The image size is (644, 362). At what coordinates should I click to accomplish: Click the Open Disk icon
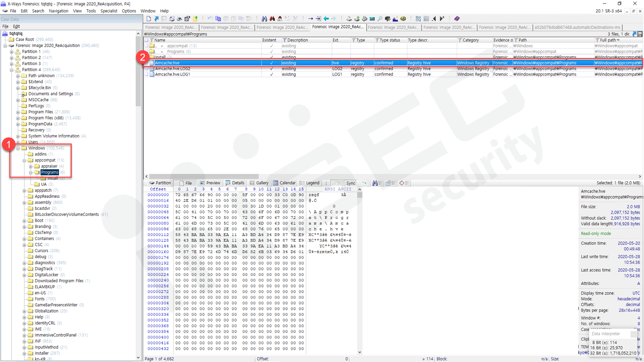click(x=349, y=19)
